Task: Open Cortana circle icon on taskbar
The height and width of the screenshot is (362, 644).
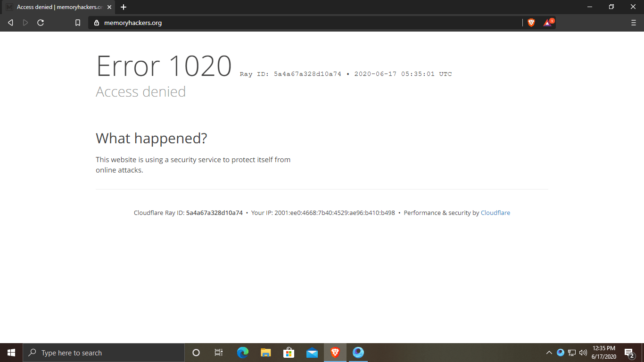Action: pos(196,353)
